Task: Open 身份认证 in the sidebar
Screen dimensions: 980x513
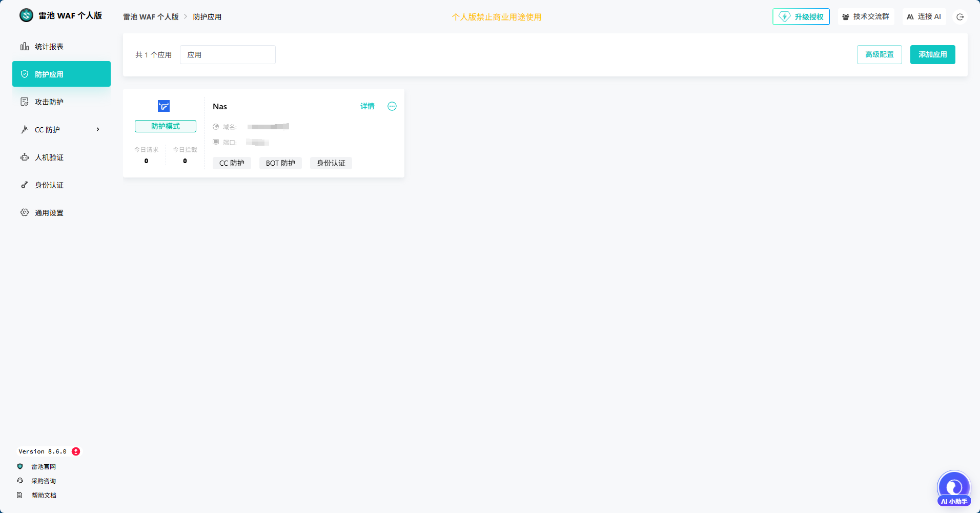Action: [x=62, y=185]
